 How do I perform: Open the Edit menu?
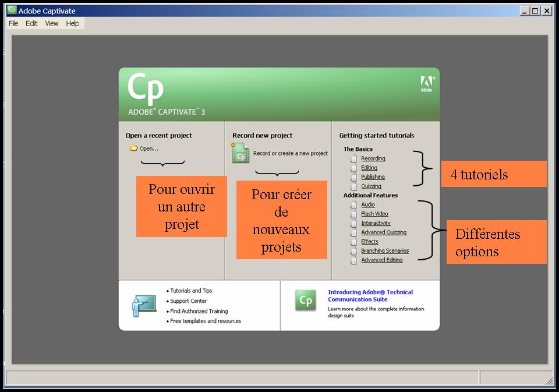(x=31, y=23)
